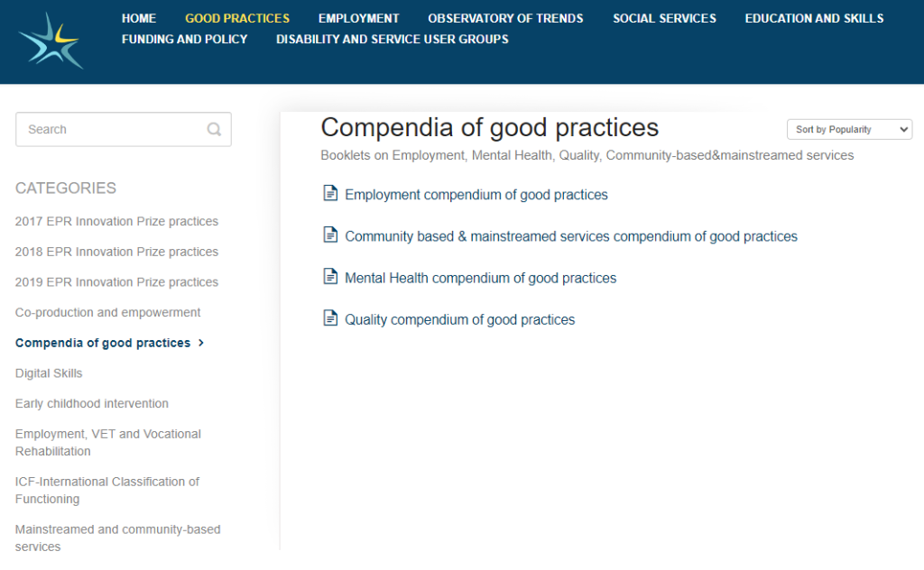Open the Sort by Popularity dropdown

click(849, 130)
